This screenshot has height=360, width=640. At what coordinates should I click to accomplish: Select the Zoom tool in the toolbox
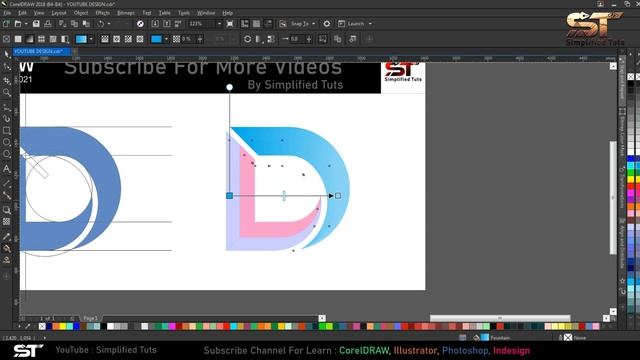pos(7,93)
